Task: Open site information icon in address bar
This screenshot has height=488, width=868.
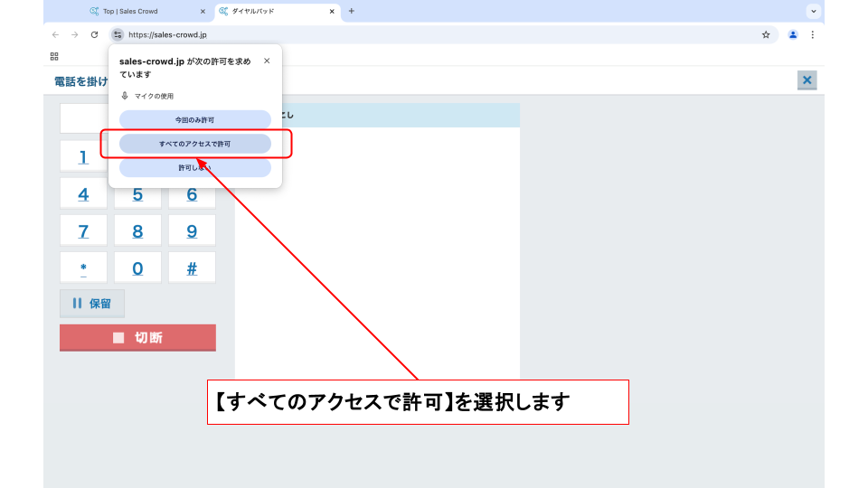Action: (x=118, y=34)
